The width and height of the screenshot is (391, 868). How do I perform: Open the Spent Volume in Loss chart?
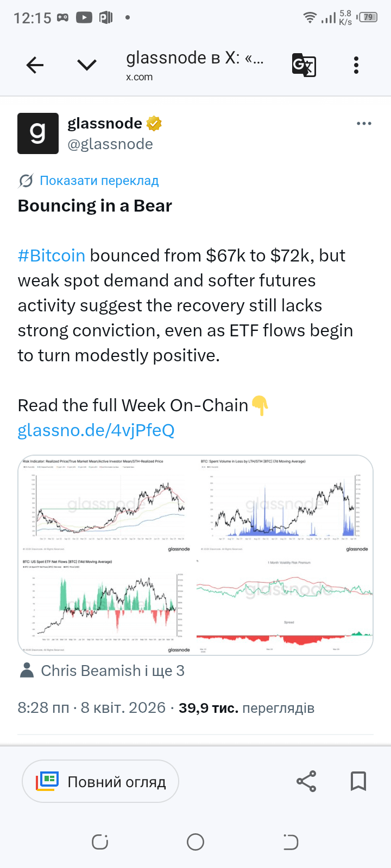click(x=285, y=505)
